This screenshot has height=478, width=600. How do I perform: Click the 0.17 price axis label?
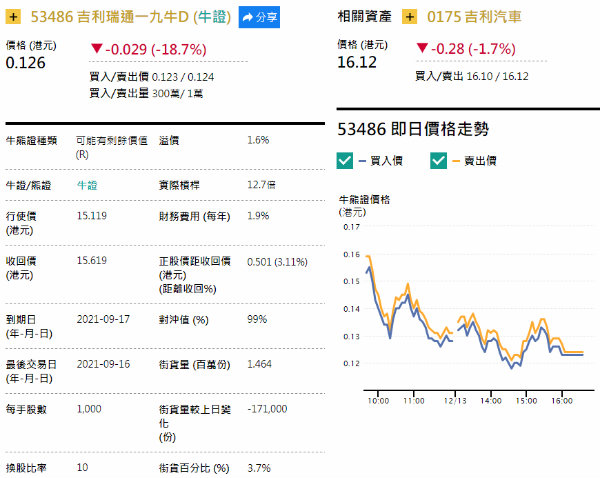point(351,227)
